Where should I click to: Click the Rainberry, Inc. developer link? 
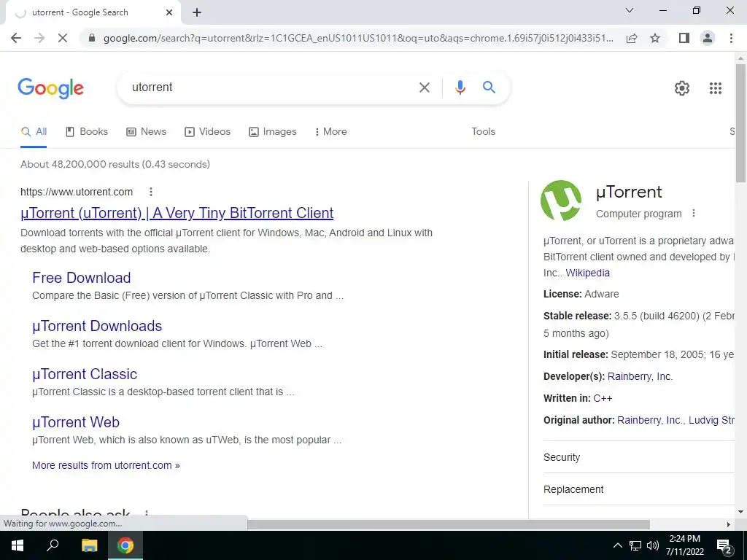[x=640, y=376]
